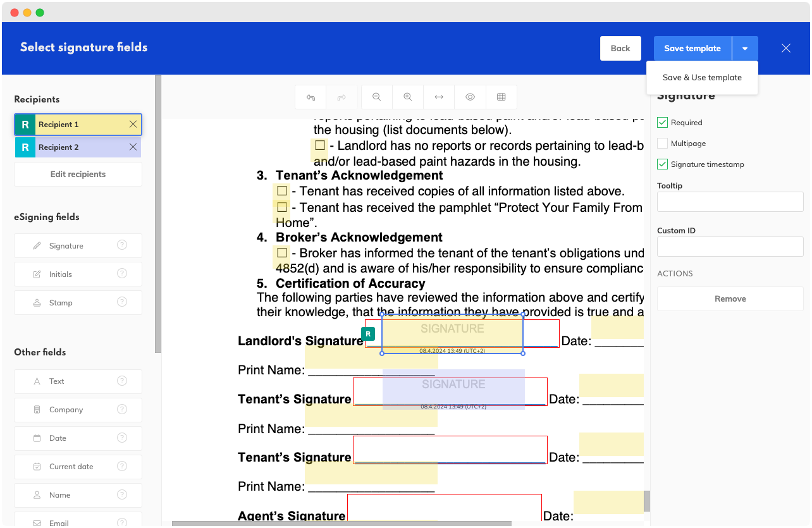Screen dimensions: 812x528
Task: Remove Recipient 2 with its X icon
Action: tap(133, 147)
